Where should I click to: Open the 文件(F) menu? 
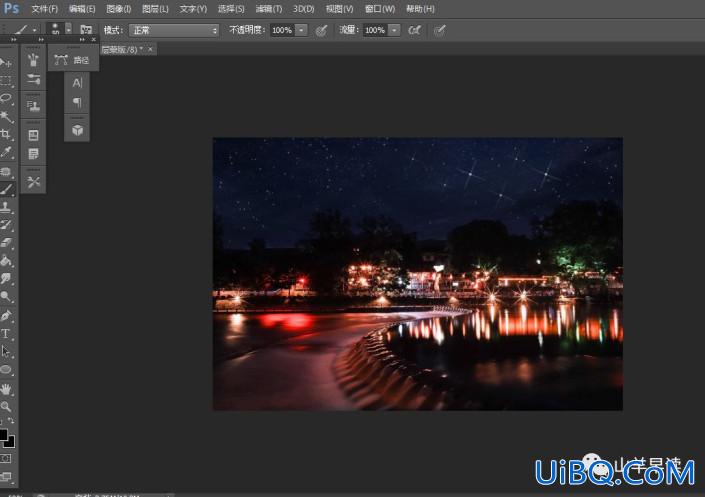point(45,9)
